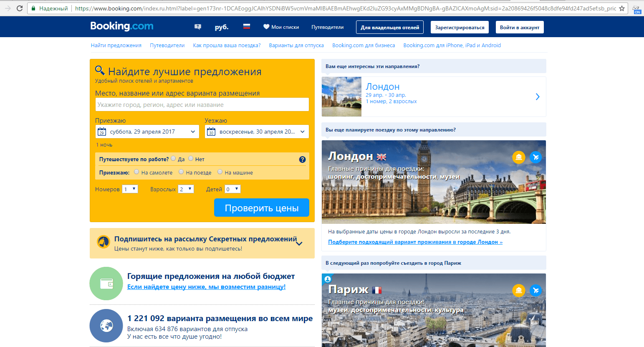Click the wallet icon for hot deals
This screenshot has height=347, width=644.
106,284
